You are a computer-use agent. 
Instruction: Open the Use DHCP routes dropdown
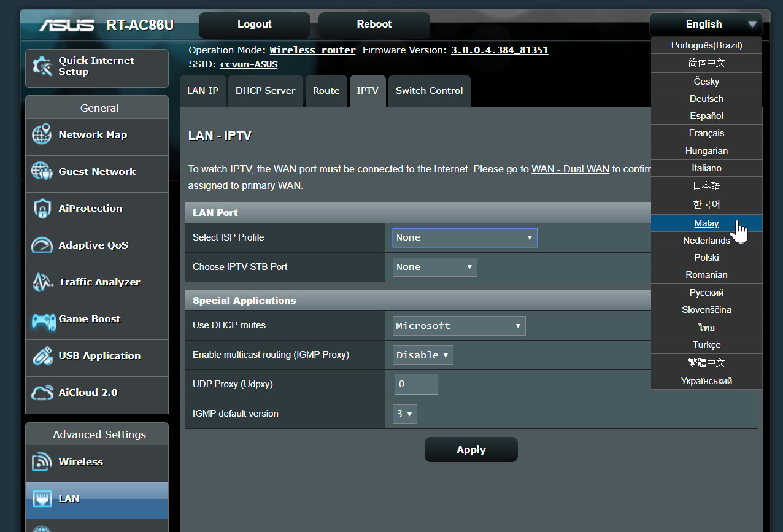click(x=459, y=326)
